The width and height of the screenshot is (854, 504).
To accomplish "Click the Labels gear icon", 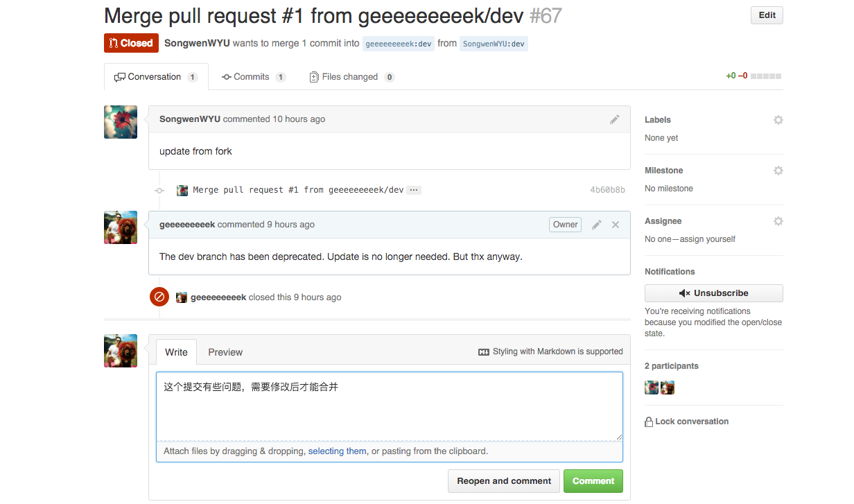I will click(x=778, y=120).
